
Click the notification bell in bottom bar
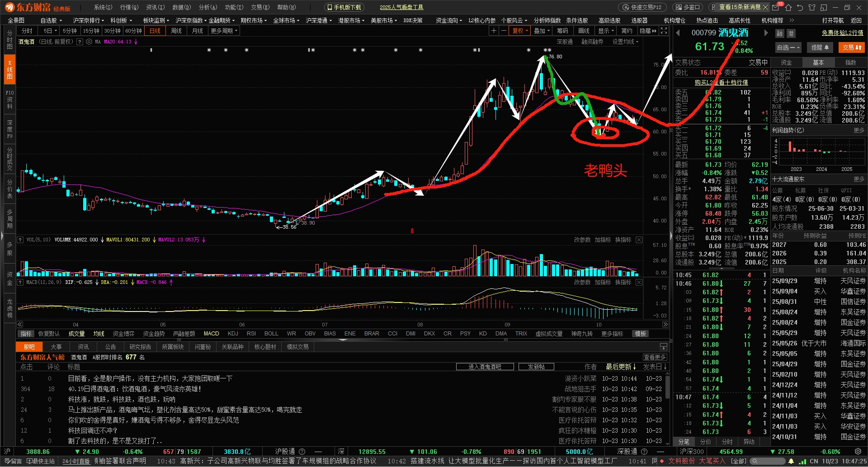tap(791, 461)
